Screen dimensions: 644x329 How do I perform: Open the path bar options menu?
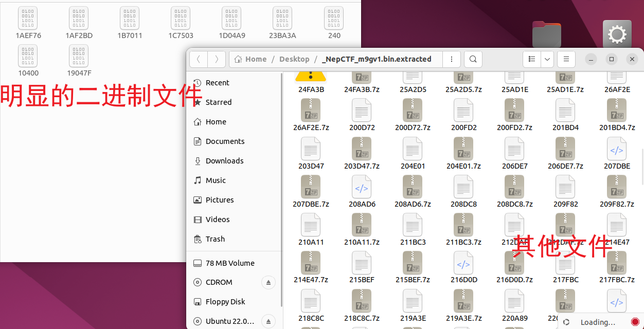(451, 59)
